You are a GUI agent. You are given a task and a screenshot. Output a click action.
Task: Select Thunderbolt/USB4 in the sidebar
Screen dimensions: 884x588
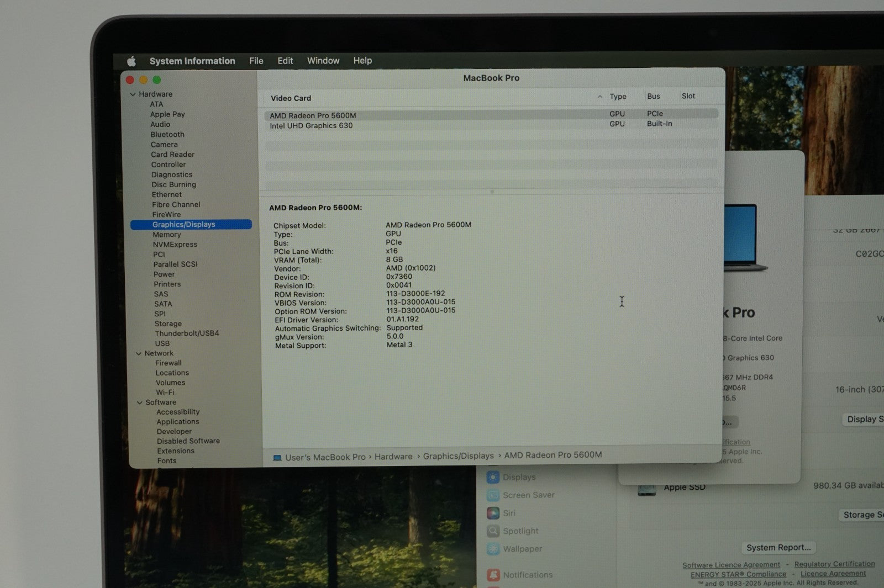pyautogui.click(x=187, y=333)
